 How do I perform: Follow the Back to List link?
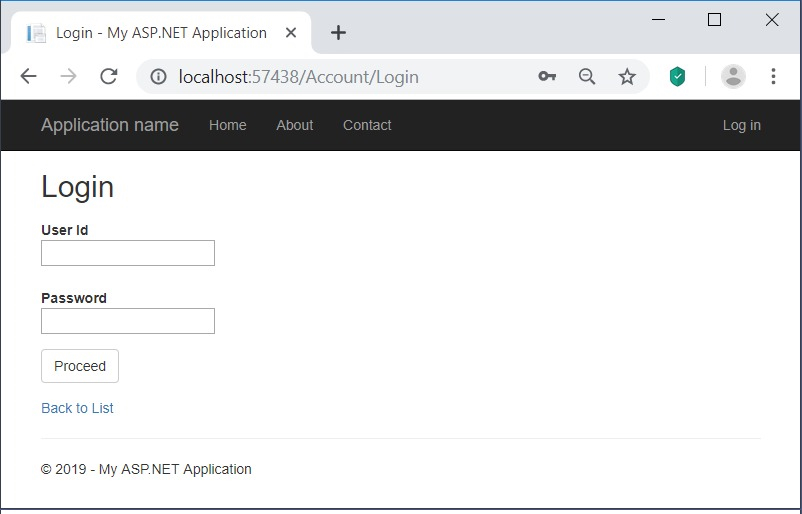[x=77, y=408]
